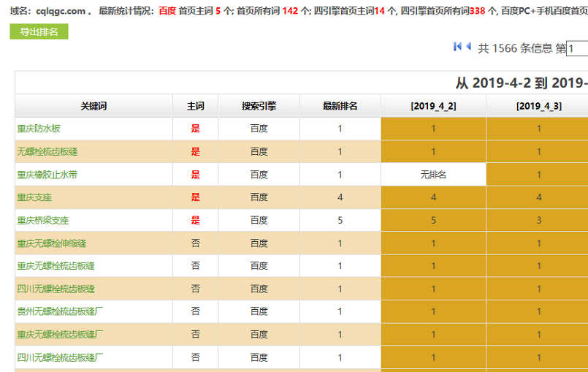Viewport: 588px width, 372px height.
Task: Open the 无螺栓梳齿板缝 keyword link
Action: (47, 152)
